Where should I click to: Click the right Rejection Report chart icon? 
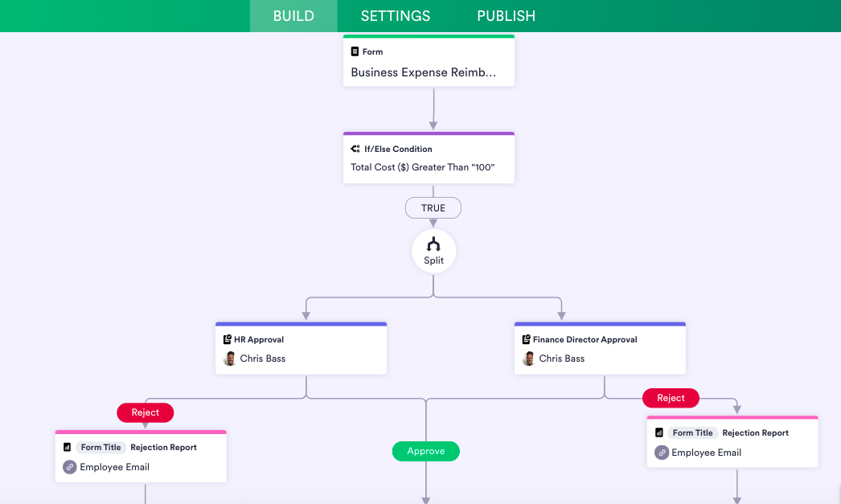[x=659, y=432]
